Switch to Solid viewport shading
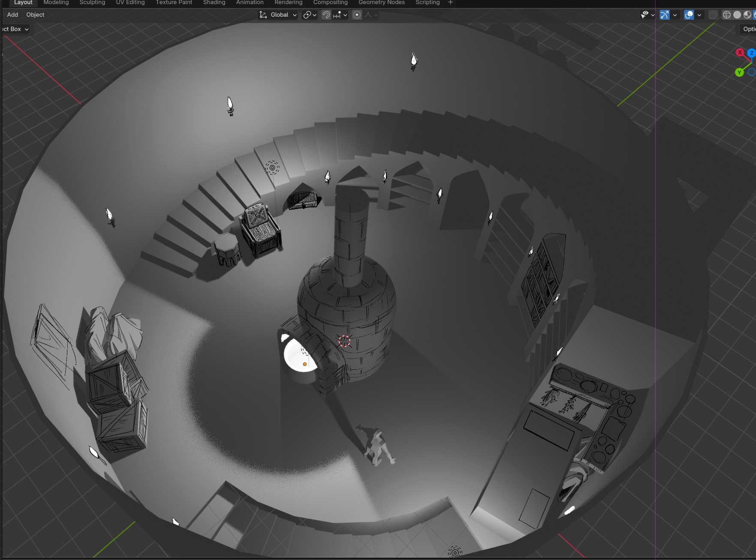Viewport: 756px width, 560px height. (x=737, y=15)
